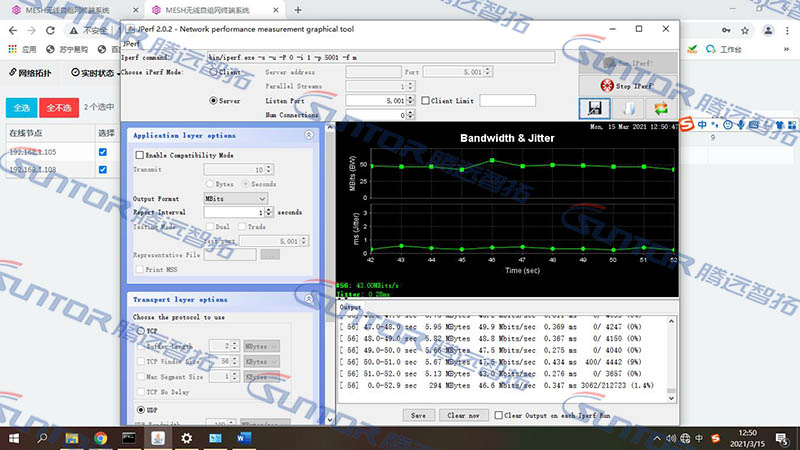
Task: Open the JPerf menu
Action: tap(132, 44)
